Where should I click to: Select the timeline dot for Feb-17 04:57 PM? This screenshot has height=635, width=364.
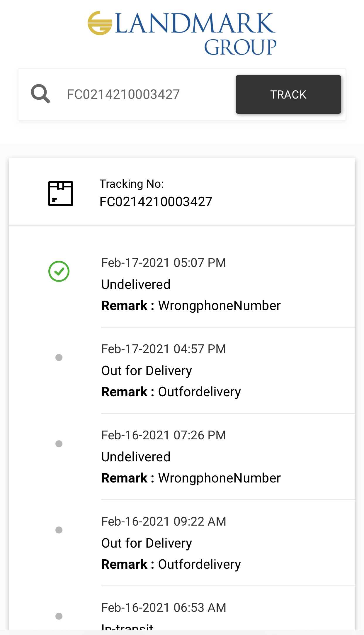(x=59, y=358)
